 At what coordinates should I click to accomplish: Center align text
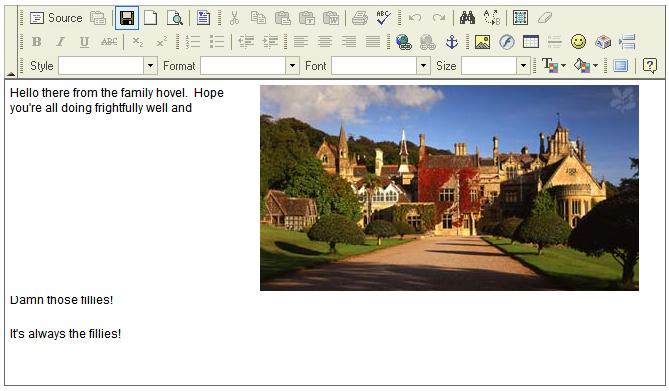click(x=325, y=42)
